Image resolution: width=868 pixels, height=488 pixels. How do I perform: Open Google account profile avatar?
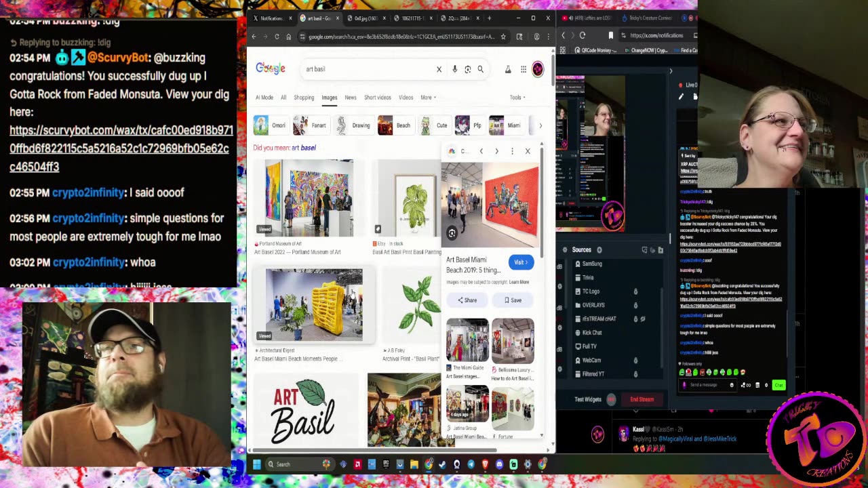[x=538, y=69]
